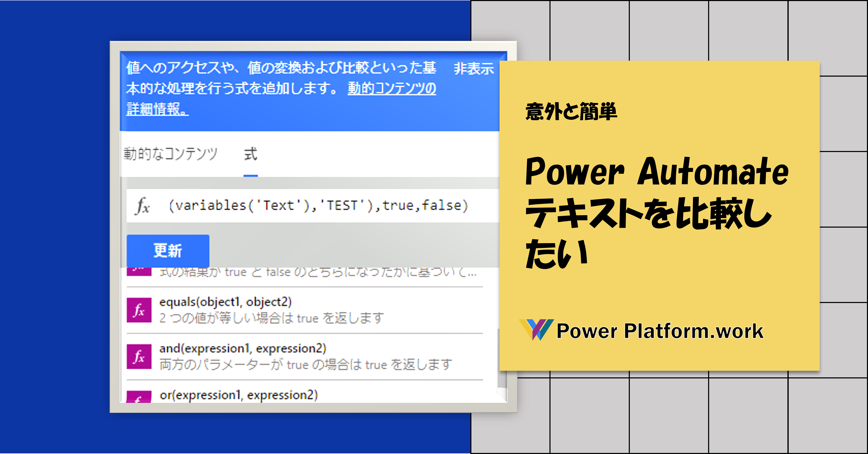Image resolution: width=868 pixels, height=454 pixels.
Task: Click the fx icon for equals function
Action: [139, 310]
